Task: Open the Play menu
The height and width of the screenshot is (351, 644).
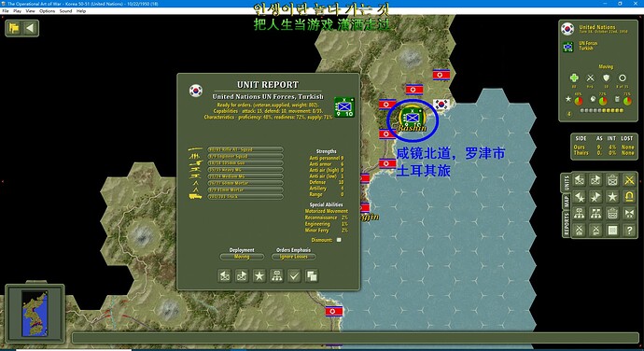Action: tap(17, 11)
